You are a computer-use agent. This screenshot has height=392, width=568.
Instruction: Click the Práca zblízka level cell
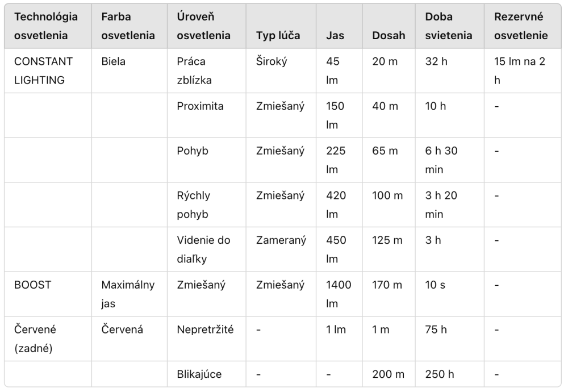click(207, 70)
